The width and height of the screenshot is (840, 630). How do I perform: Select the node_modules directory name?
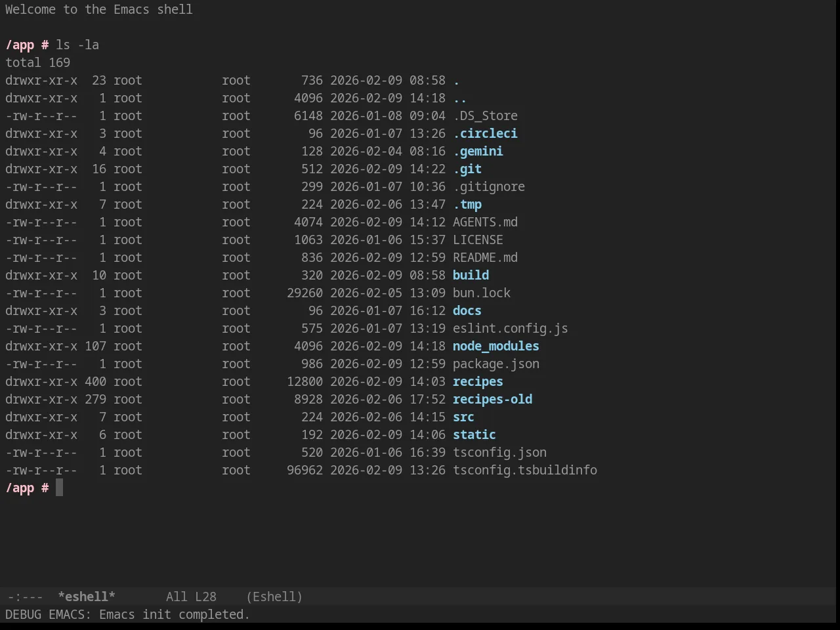coord(496,346)
